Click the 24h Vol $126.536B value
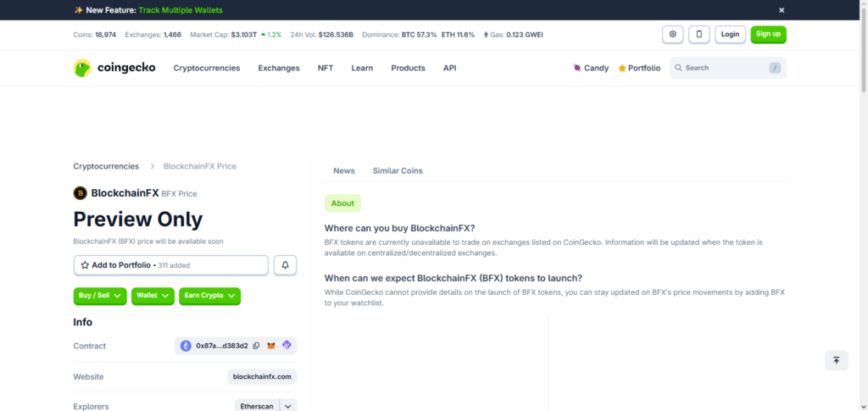The height and width of the screenshot is (411, 868). point(336,34)
